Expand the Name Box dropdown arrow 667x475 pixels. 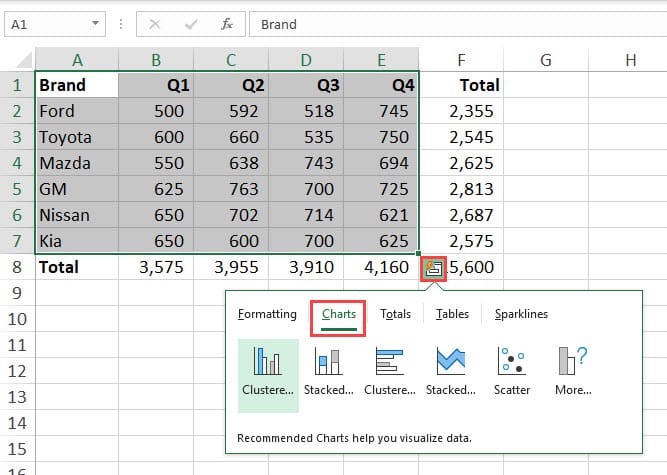[95, 23]
